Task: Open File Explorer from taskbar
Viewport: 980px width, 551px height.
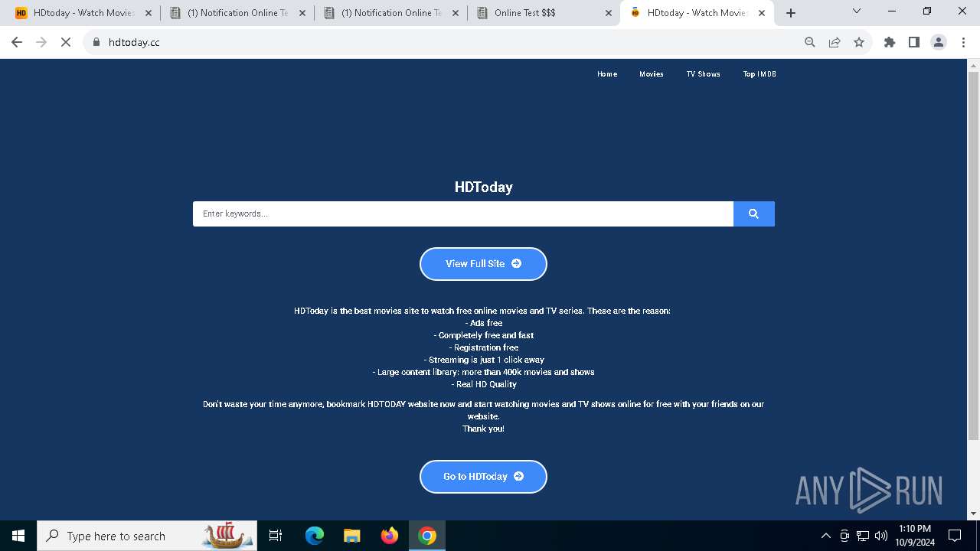Action: pos(352,536)
